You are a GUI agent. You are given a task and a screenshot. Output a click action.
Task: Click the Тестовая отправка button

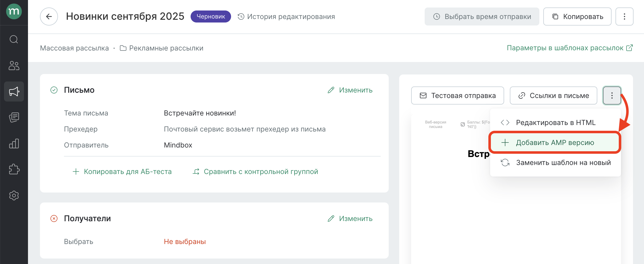pyautogui.click(x=457, y=95)
